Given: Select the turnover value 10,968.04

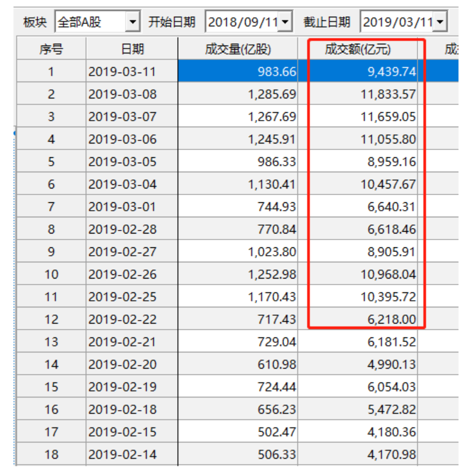Looking at the screenshot, I should tap(388, 274).
